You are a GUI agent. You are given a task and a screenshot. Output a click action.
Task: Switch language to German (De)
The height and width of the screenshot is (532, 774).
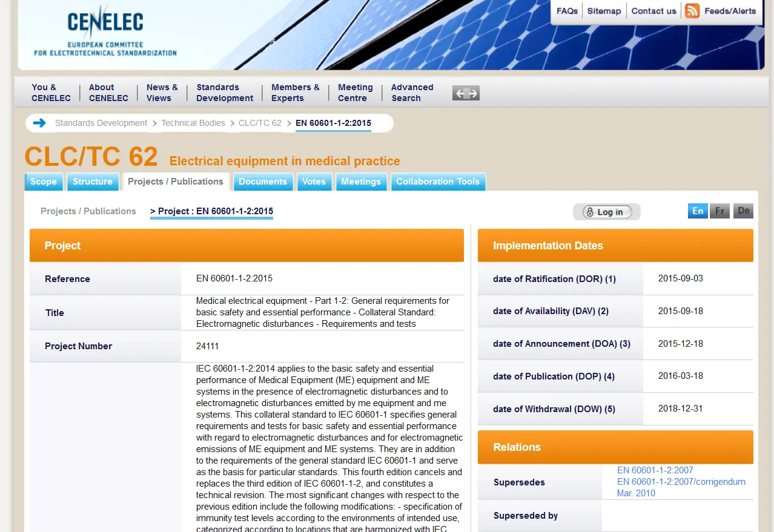[x=743, y=211]
